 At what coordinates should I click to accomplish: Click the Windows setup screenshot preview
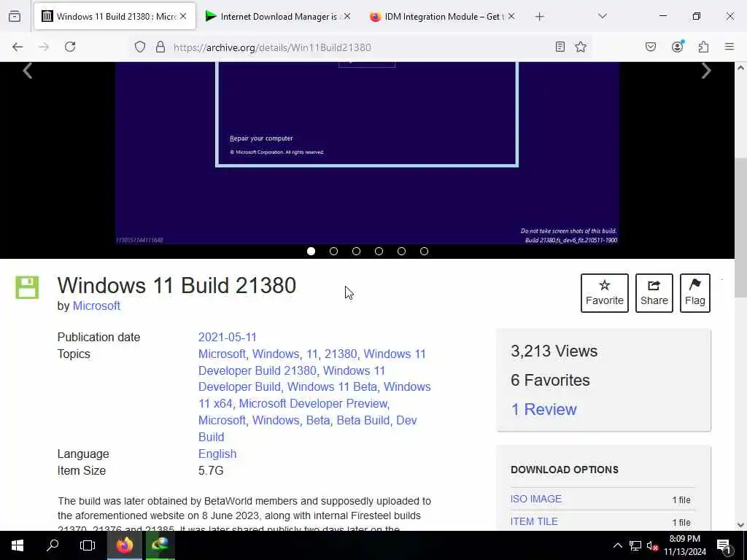pos(367,152)
